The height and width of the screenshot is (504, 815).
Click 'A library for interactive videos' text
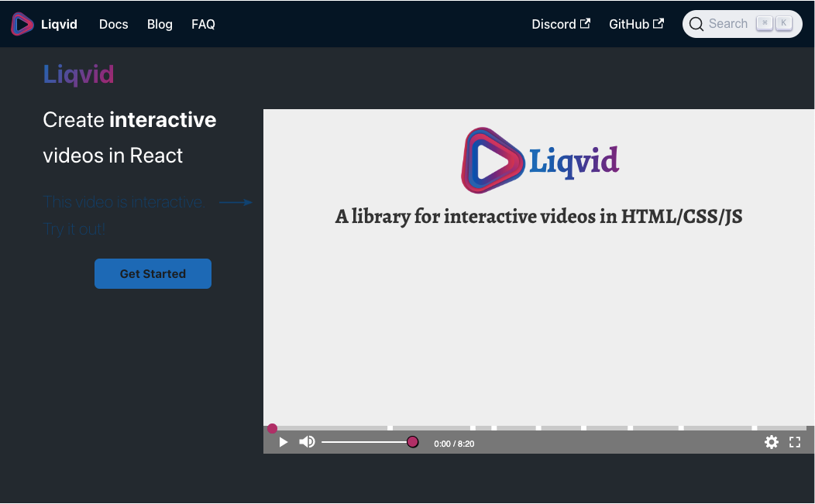pos(538,216)
